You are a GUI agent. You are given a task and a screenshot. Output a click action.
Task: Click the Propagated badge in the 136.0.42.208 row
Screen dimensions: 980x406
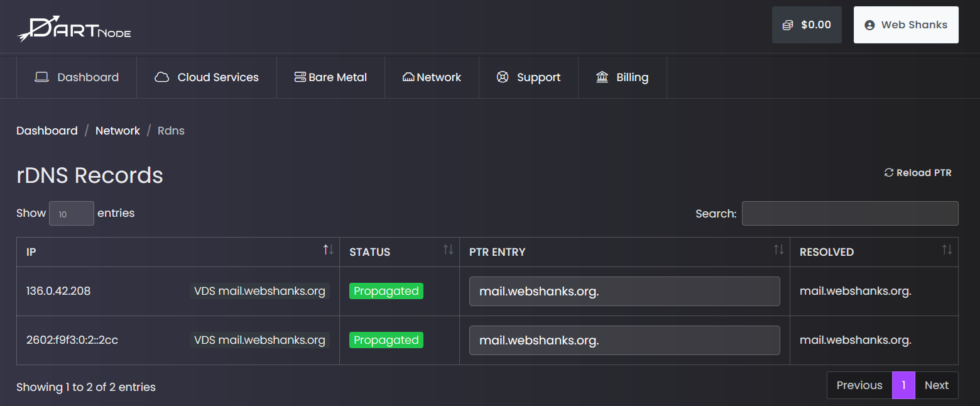386,291
